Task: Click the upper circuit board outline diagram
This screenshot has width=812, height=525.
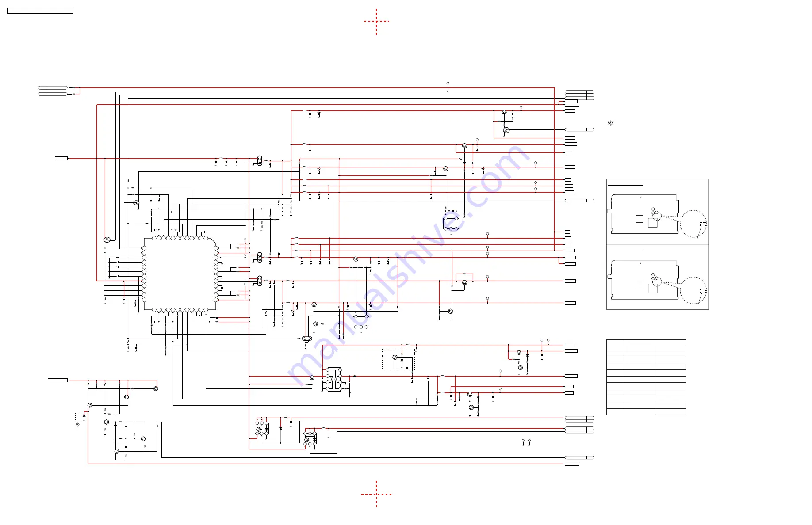Action: click(x=643, y=214)
